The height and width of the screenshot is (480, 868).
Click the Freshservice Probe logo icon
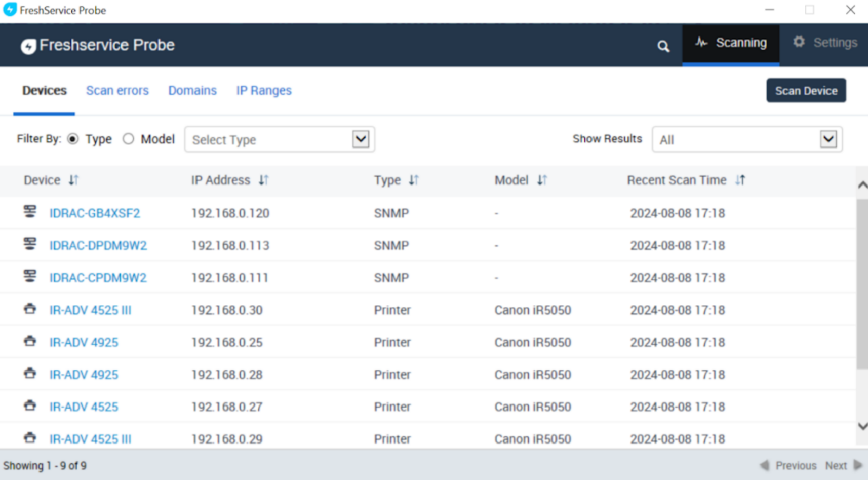tap(28, 46)
